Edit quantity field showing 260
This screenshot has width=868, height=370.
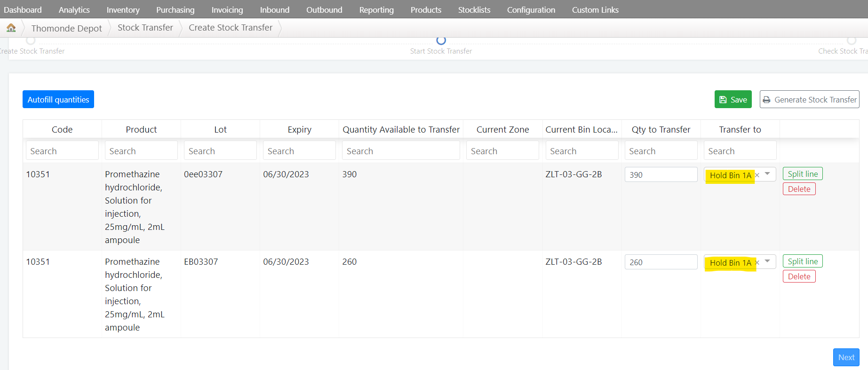pyautogui.click(x=661, y=262)
